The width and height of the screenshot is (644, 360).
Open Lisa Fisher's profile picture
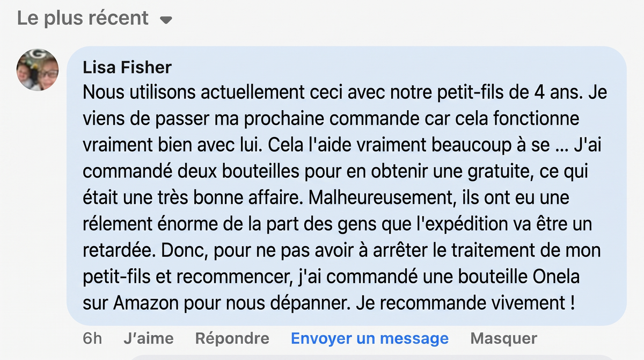point(38,70)
